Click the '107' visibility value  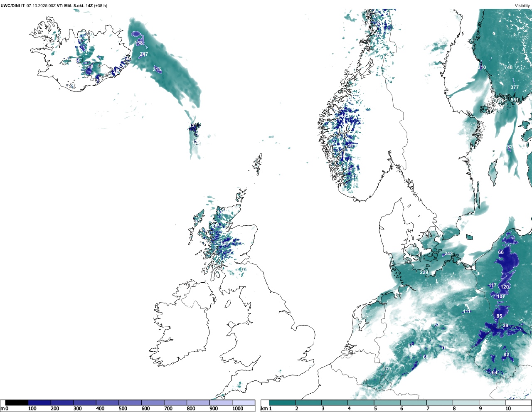pos(501,296)
